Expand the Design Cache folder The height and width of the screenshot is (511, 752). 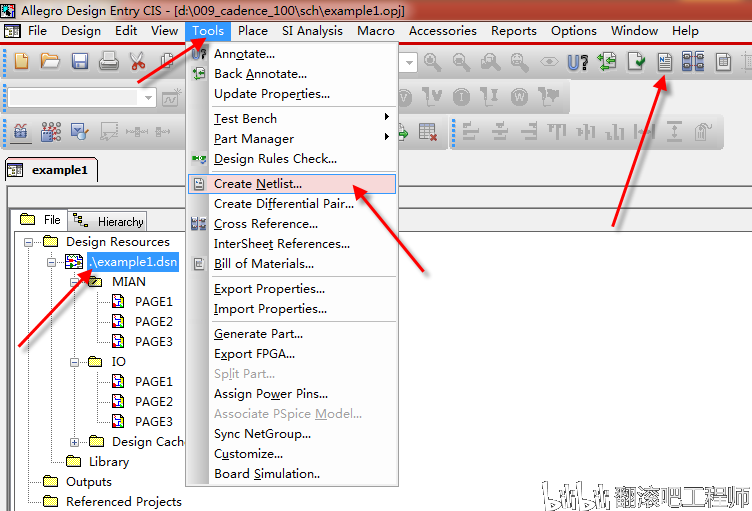coord(74,442)
